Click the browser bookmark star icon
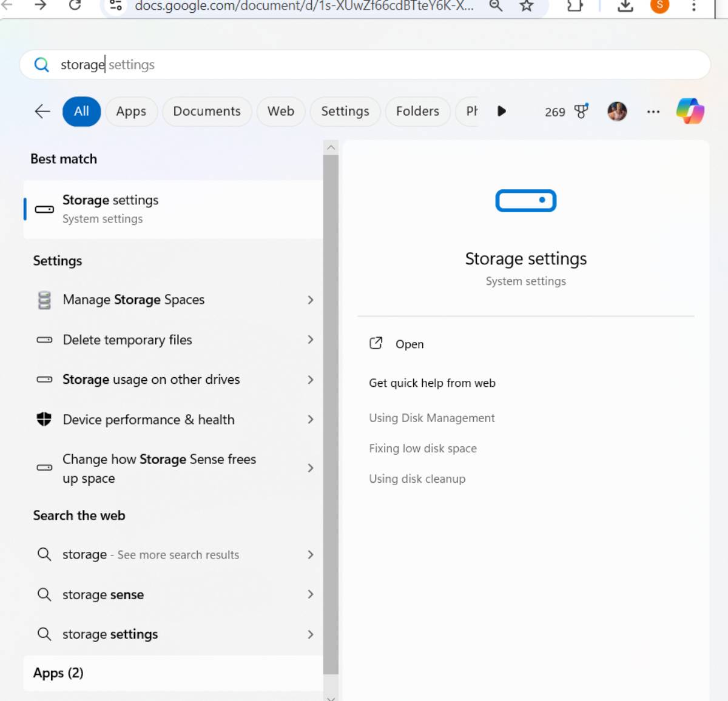Viewport: 728px width, 701px height. [527, 6]
